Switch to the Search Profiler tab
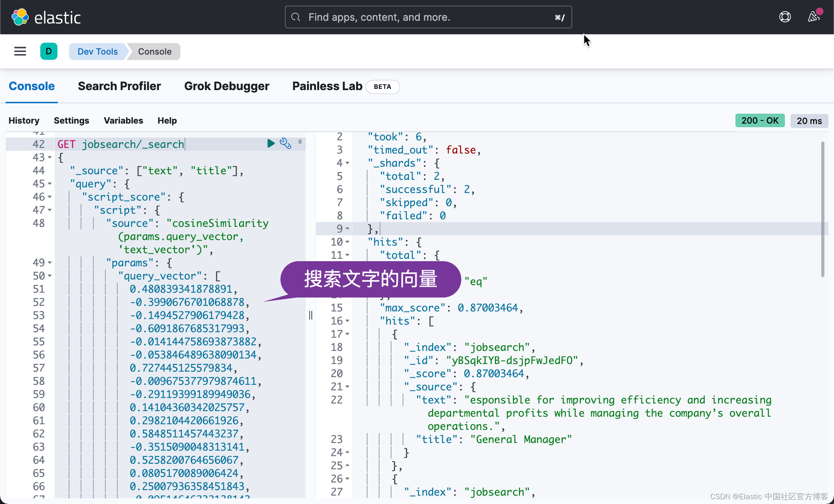 pos(119,86)
